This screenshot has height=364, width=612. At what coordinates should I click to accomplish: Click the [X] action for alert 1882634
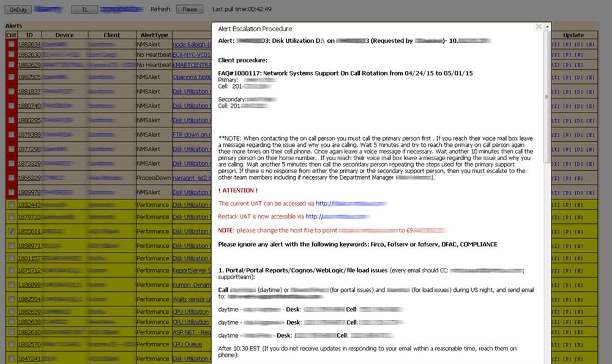coord(591,45)
